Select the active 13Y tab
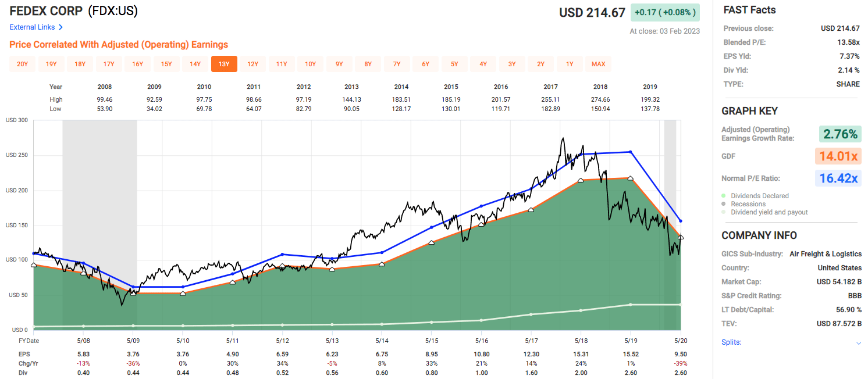This screenshot has width=868, height=379. tap(224, 64)
